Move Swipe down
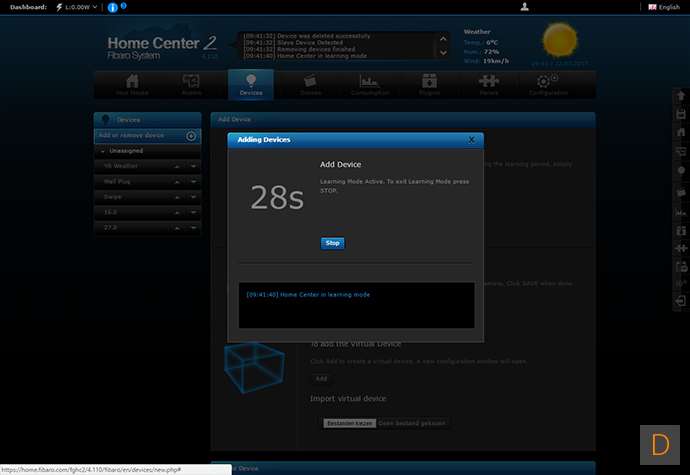 tap(193, 197)
